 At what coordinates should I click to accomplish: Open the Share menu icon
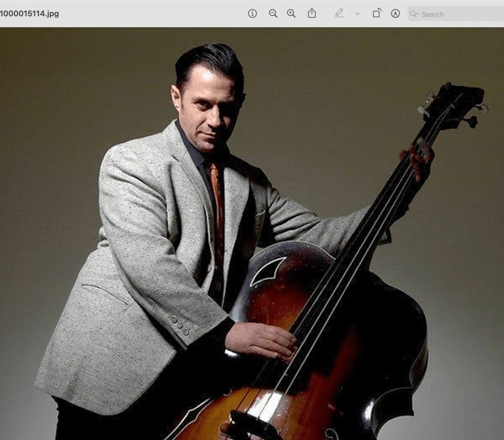point(312,13)
